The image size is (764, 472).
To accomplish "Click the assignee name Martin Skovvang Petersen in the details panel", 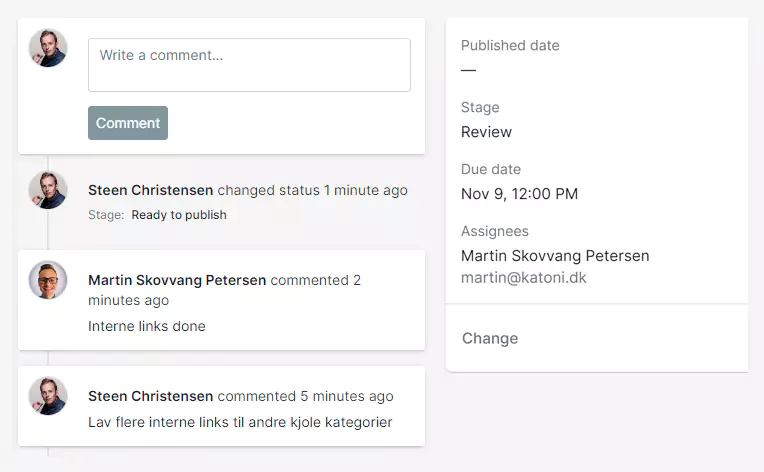I will (x=555, y=256).
